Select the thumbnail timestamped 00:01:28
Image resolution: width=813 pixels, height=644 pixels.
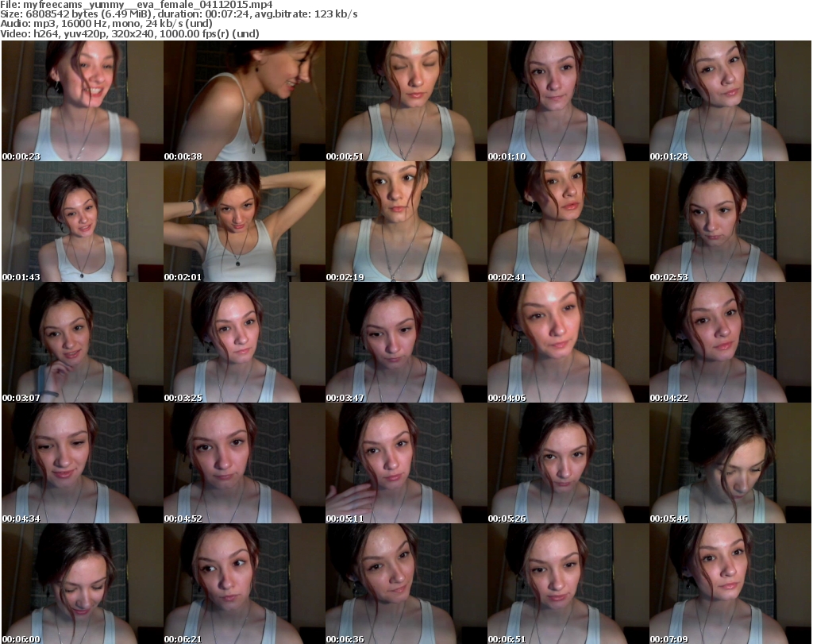[730, 101]
